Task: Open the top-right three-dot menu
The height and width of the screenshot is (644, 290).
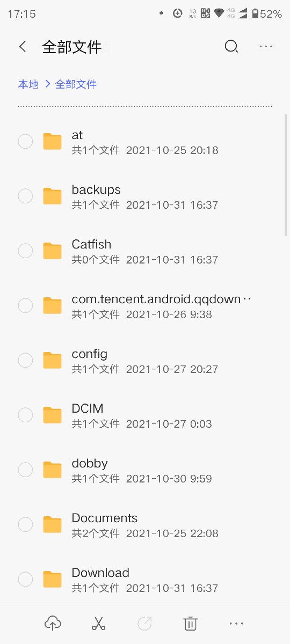Action: coord(266,47)
